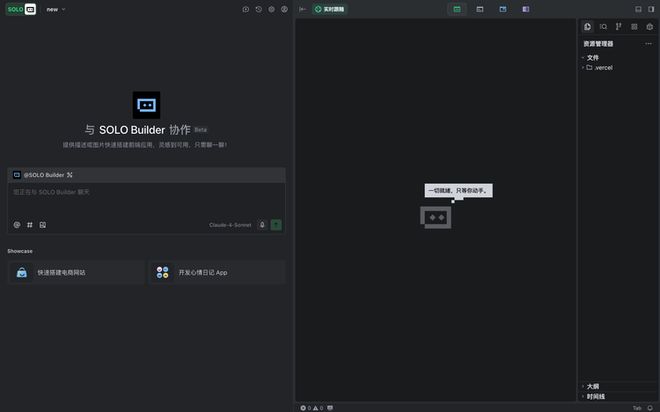Image resolution: width=660 pixels, height=412 pixels.
Task: Expand the 时间线 timeline section
Action: [595, 397]
